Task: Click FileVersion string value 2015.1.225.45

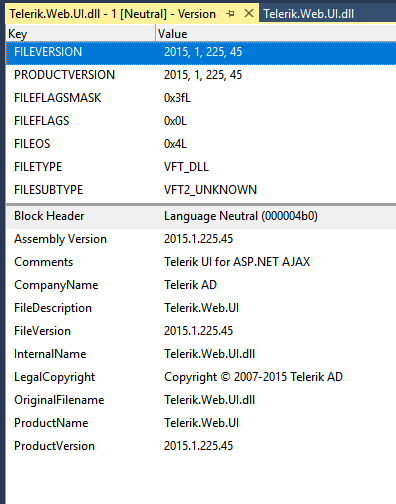Action: point(198,331)
